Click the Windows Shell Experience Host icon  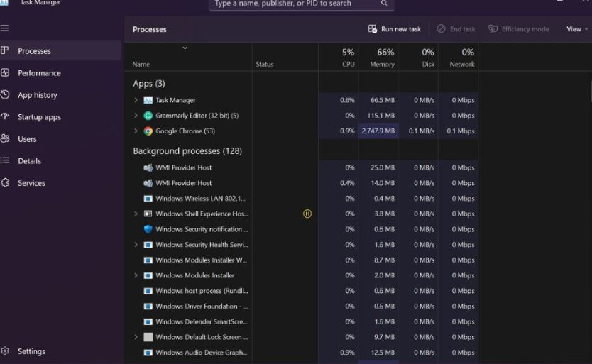tap(148, 214)
